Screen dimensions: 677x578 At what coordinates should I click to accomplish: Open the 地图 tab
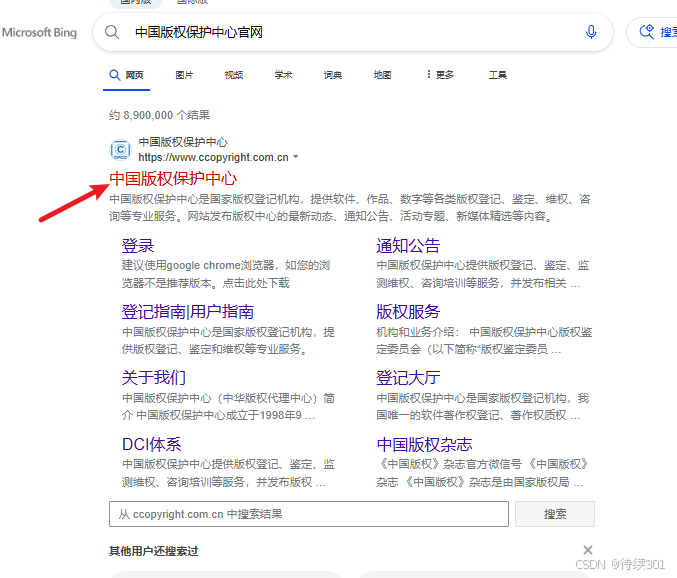(383, 75)
